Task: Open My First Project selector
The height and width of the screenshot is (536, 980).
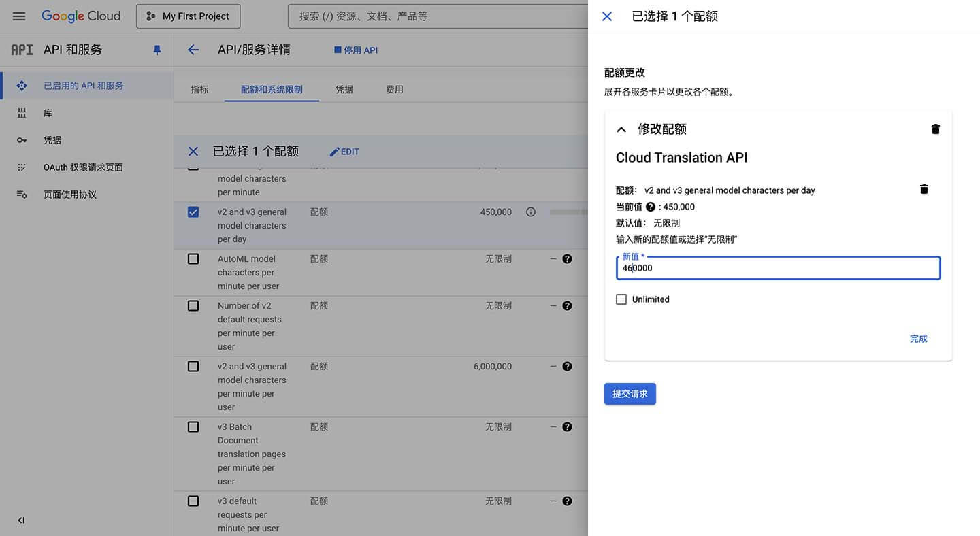Action: [188, 16]
